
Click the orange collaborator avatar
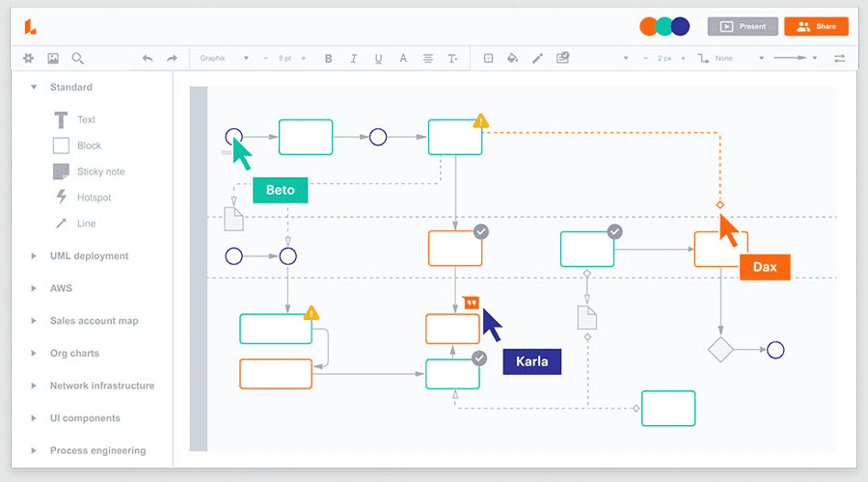click(648, 26)
